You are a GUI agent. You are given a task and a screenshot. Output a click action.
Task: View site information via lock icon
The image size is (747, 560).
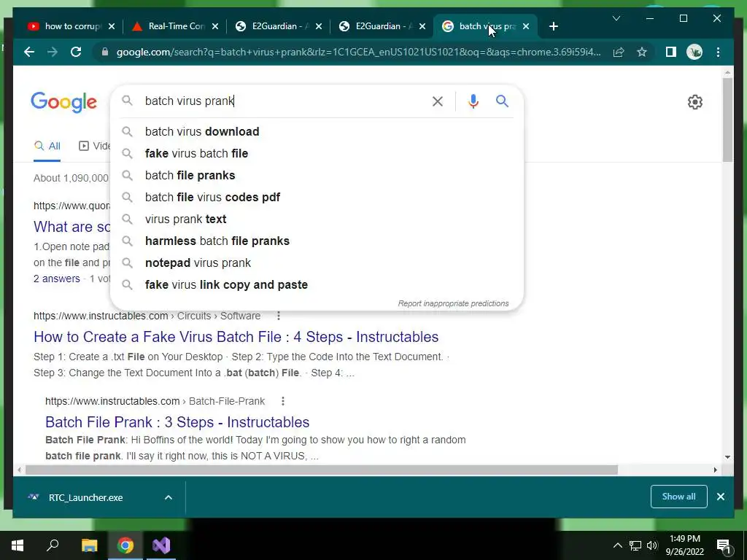pos(105,52)
